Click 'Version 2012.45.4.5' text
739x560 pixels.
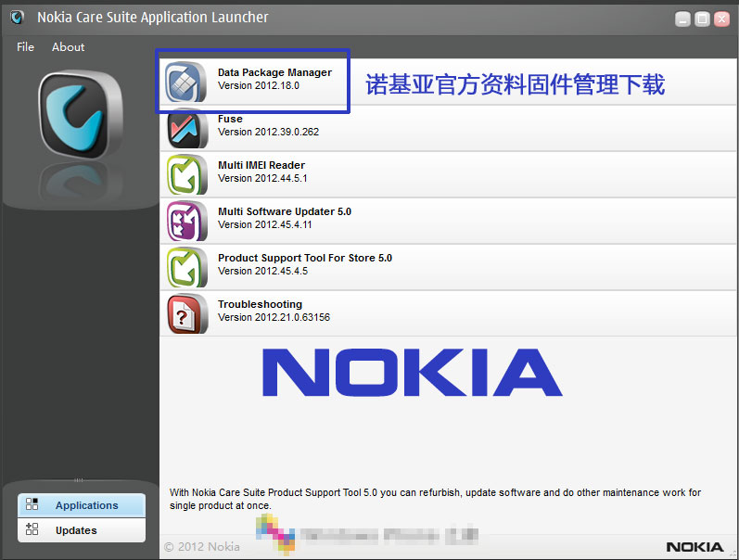pyautogui.click(x=263, y=271)
